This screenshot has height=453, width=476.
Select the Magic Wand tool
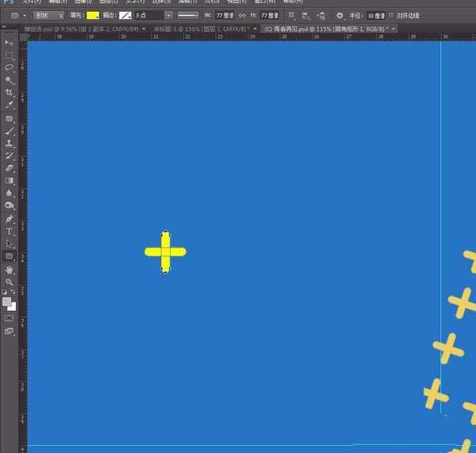pos(9,80)
